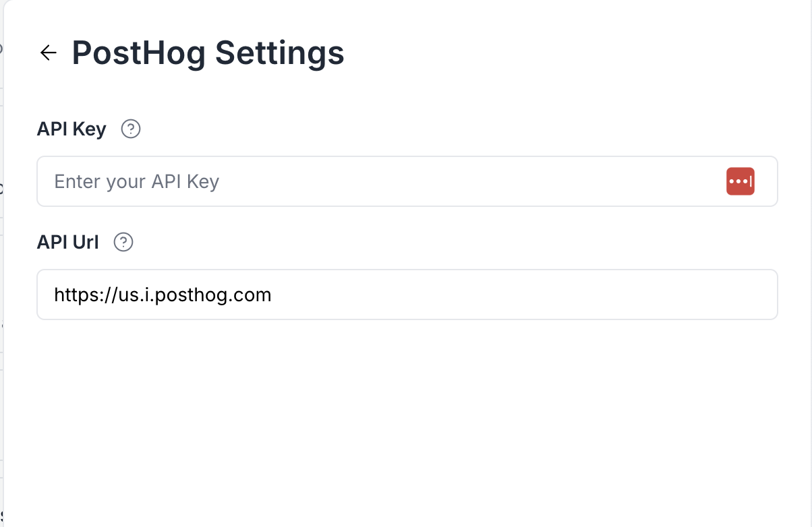The height and width of the screenshot is (527, 812).
Task: Click the 'Enter your API Key' placeholder
Action: tap(136, 182)
